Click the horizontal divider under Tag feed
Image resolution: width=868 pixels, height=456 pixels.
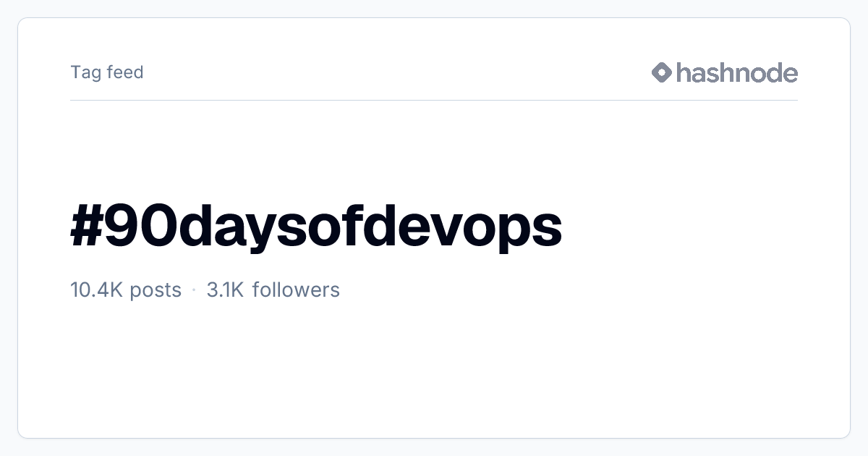[434, 100]
